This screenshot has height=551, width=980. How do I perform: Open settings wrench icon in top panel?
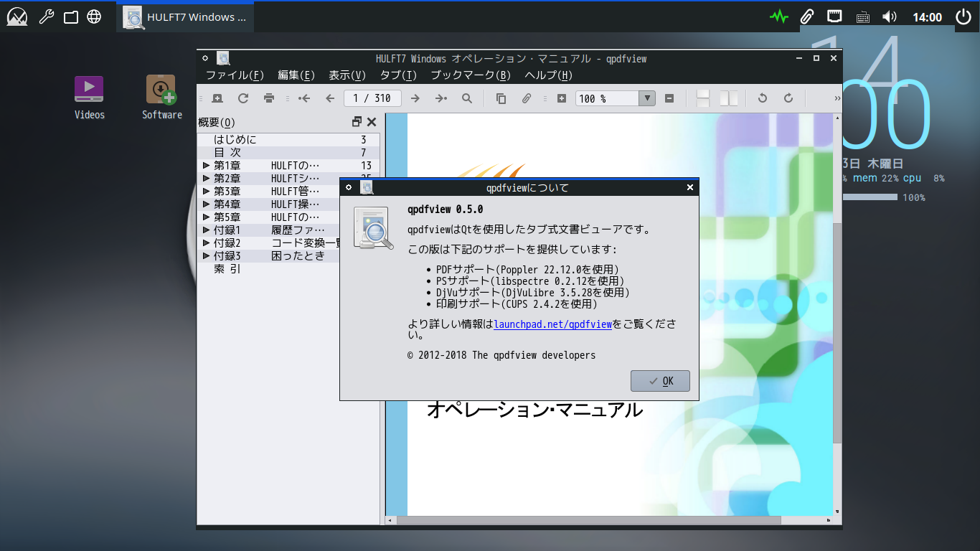tap(46, 17)
